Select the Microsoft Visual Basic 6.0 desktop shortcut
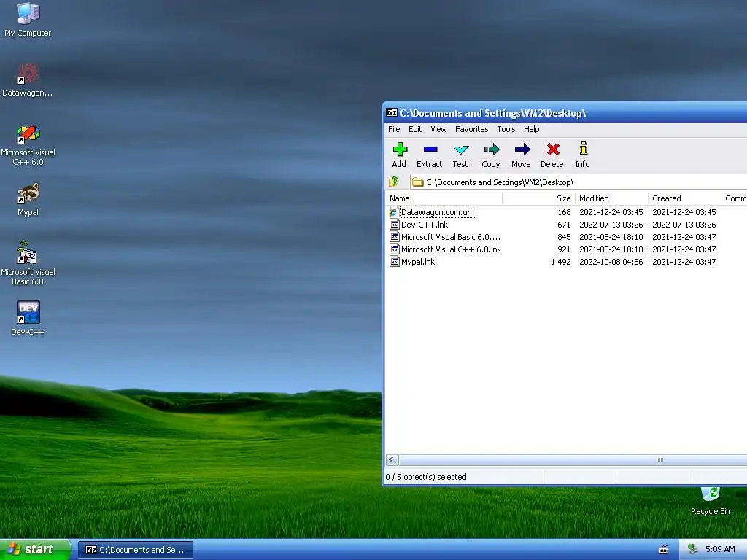Screen dimensions: 747x560 point(28,264)
